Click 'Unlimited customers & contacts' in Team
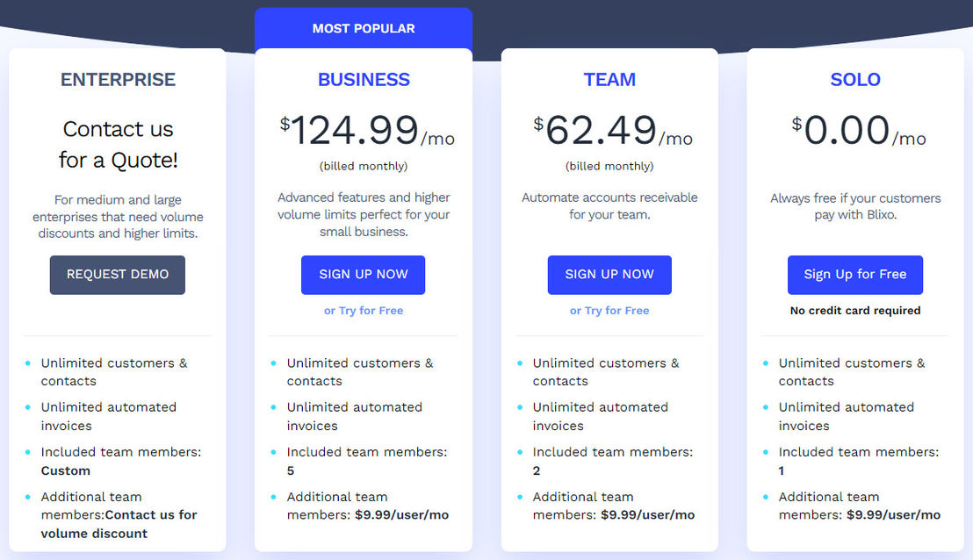Screen dimensions: 973x560 (606, 371)
